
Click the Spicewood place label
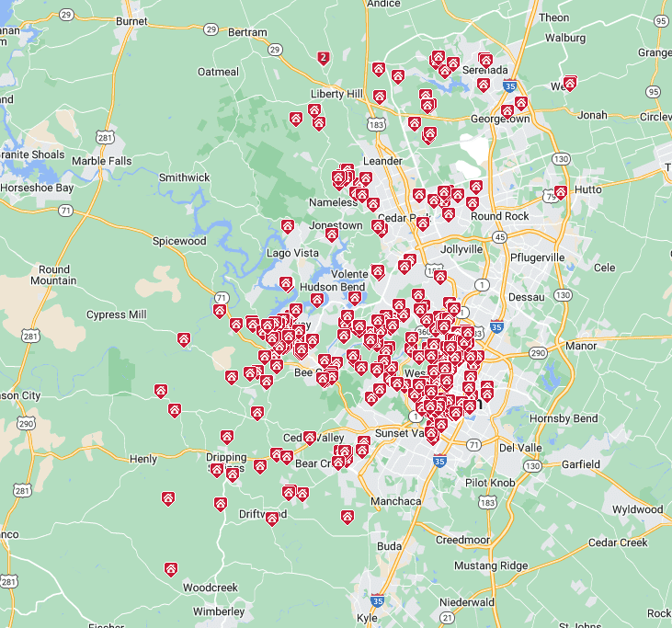179,241
